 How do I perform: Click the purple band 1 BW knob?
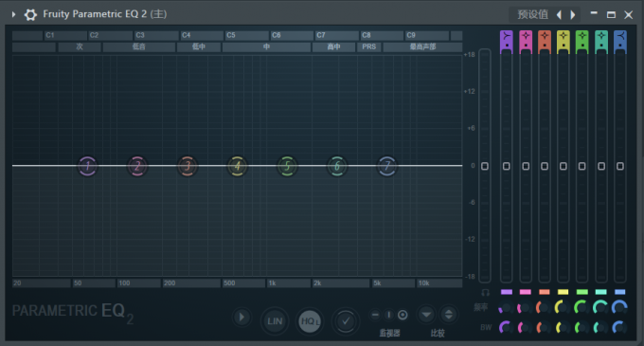[506, 327]
